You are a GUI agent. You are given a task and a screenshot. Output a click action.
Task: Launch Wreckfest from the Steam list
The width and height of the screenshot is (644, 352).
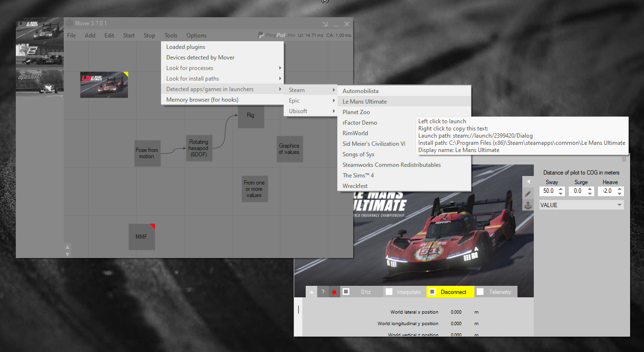404,186
